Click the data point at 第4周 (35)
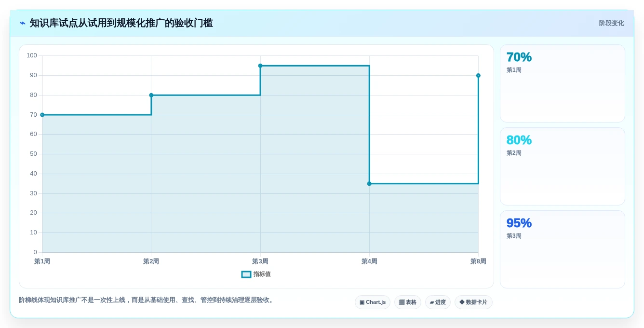 [x=369, y=184]
